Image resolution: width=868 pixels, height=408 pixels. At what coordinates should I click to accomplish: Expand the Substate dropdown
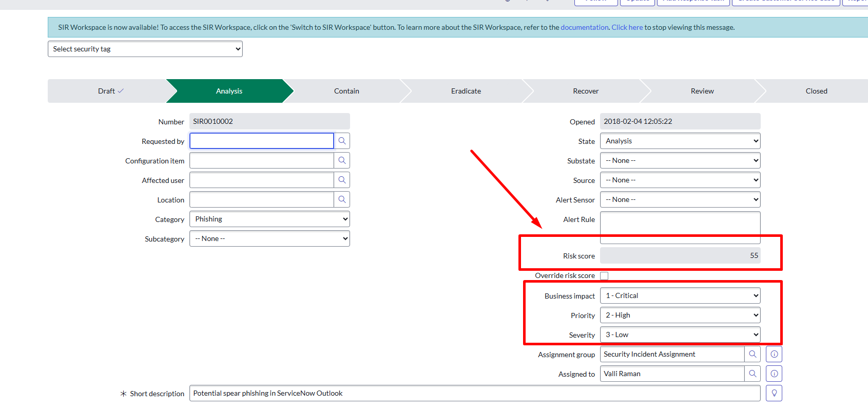click(x=680, y=160)
